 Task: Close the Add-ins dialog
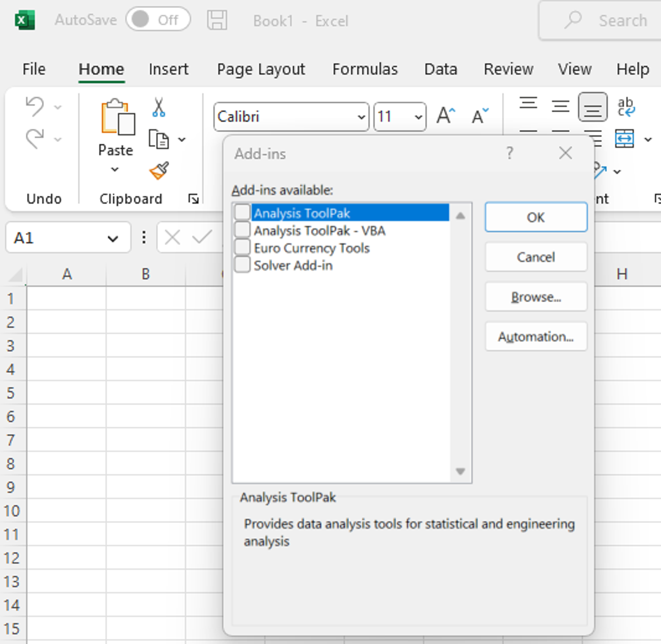565,153
